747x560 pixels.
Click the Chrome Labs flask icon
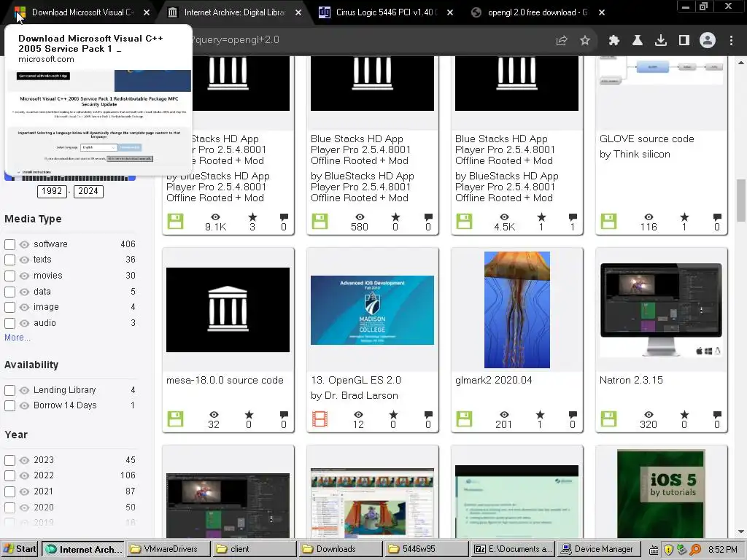[x=638, y=41]
